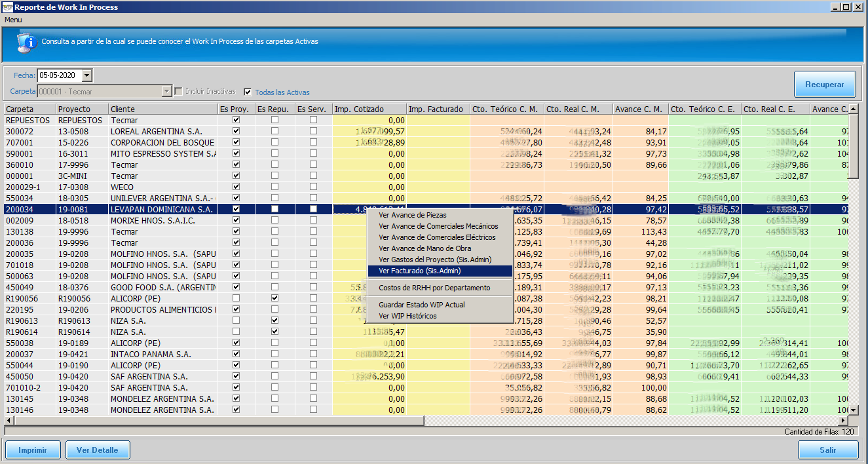Toggle Es Repu. checkbox for LOREAL ARGENTINA

pyautogui.click(x=274, y=131)
